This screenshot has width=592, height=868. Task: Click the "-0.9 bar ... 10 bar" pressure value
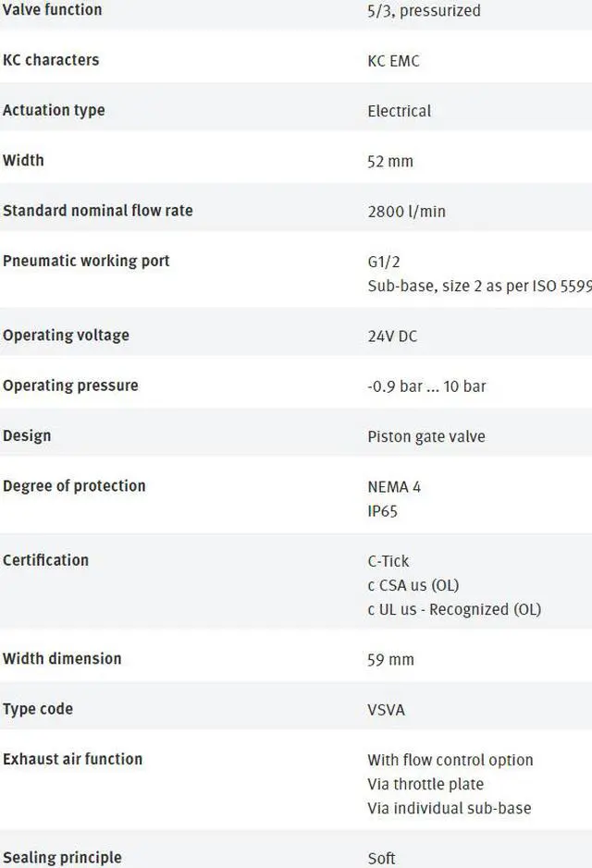click(x=426, y=385)
